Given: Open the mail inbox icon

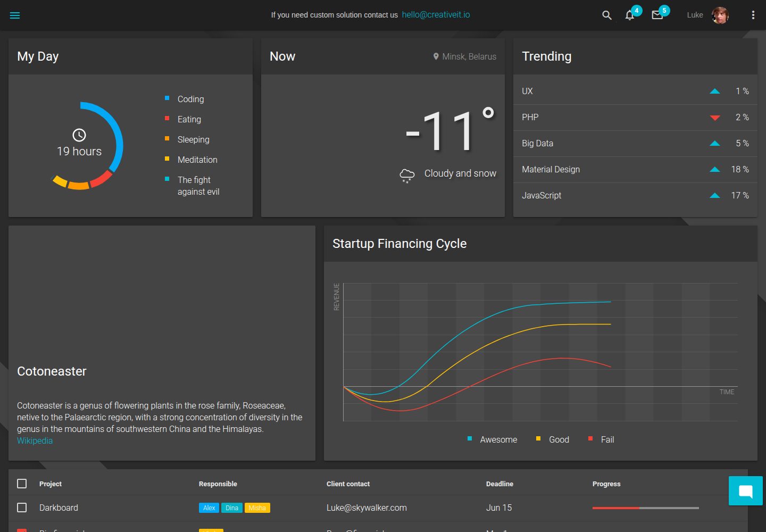Looking at the screenshot, I should pos(657,15).
